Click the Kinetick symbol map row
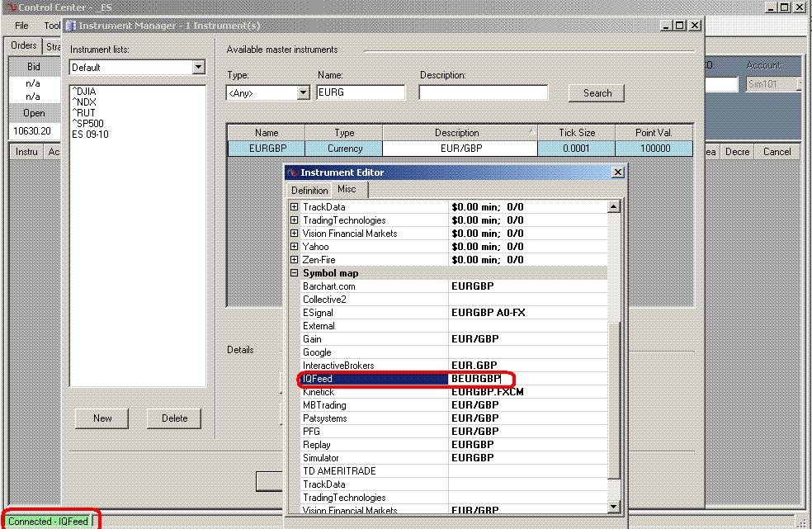Image resolution: width=812 pixels, height=529 pixels. [x=454, y=392]
